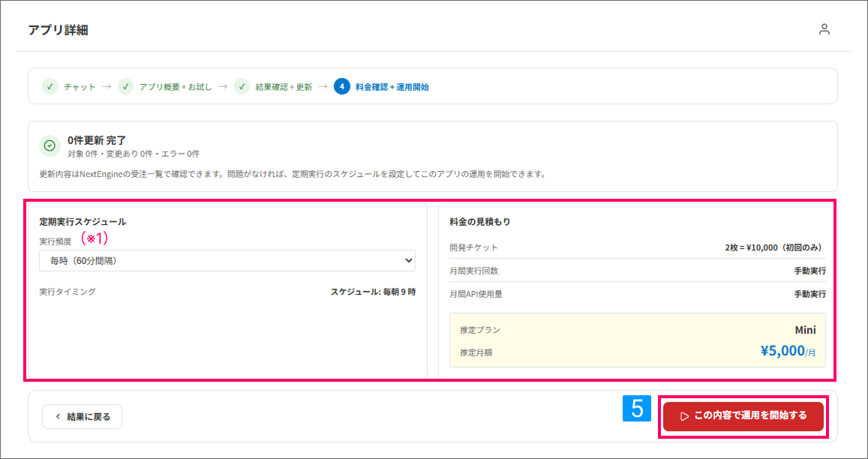Click the 0件更新 完了 status check icon

[x=50, y=145]
